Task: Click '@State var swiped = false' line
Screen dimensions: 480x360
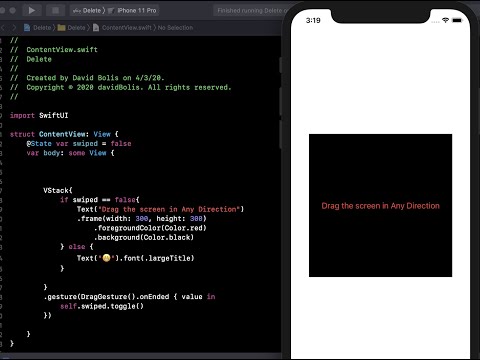Action: pos(79,143)
